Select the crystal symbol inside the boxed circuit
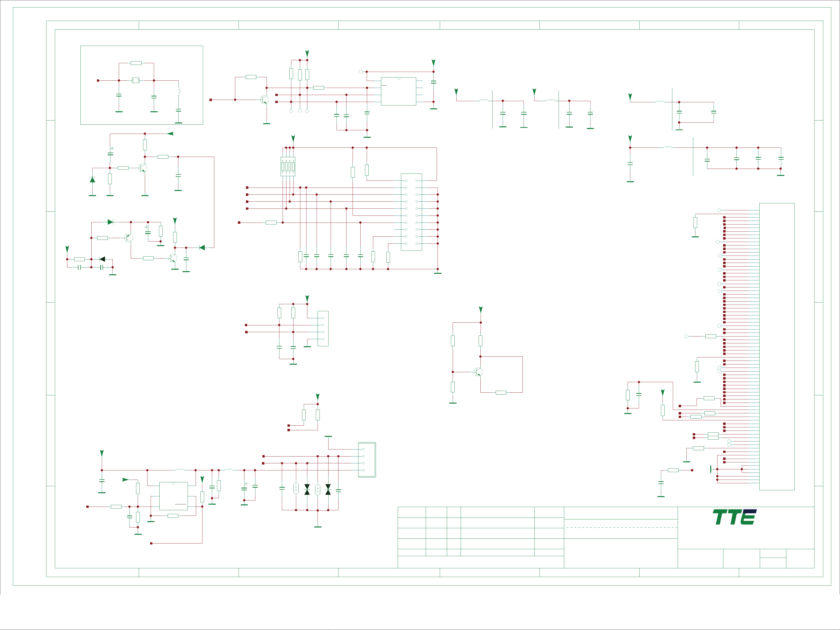 tap(136, 80)
